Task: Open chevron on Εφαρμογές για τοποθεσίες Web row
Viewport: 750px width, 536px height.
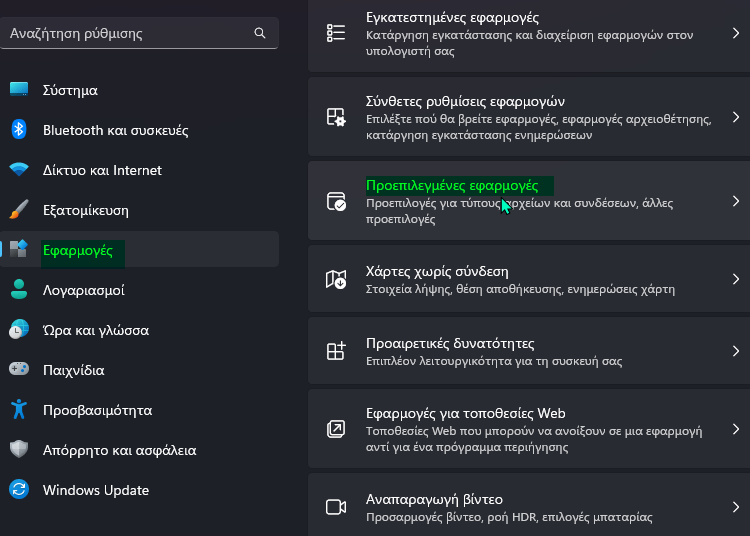Action: 736,429
